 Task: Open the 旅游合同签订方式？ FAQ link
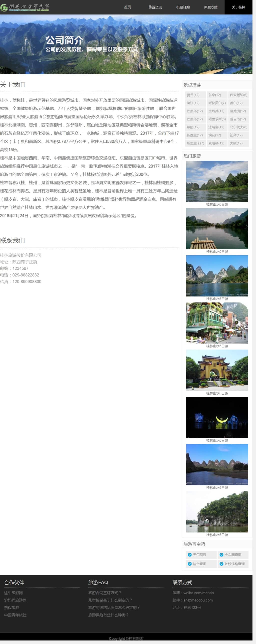coord(104,593)
